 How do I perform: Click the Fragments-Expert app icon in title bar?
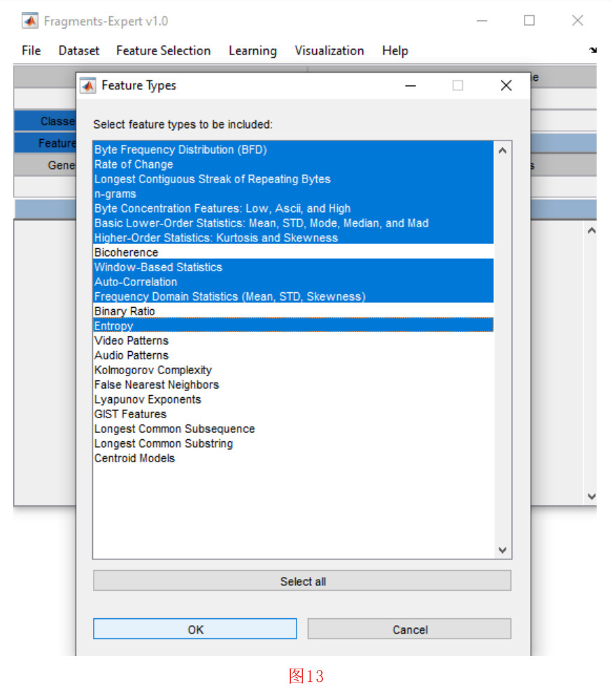tap(30, 21)
